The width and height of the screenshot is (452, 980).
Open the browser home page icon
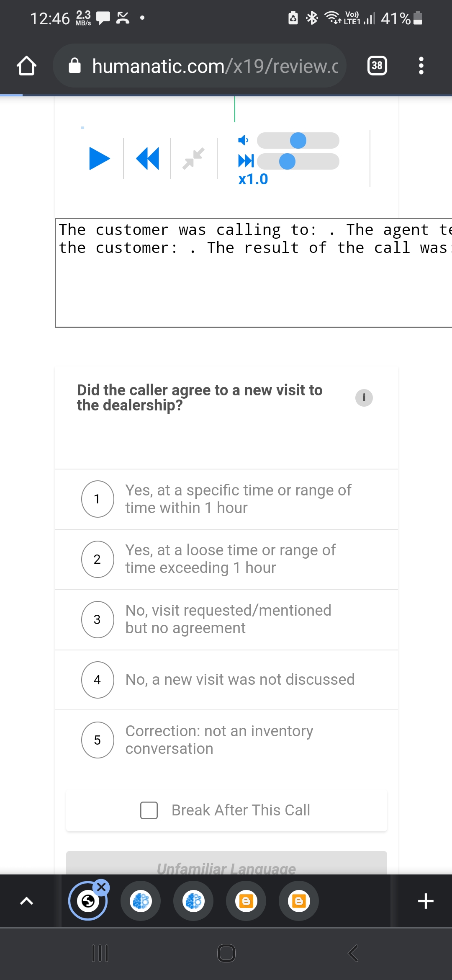point(26,66)
